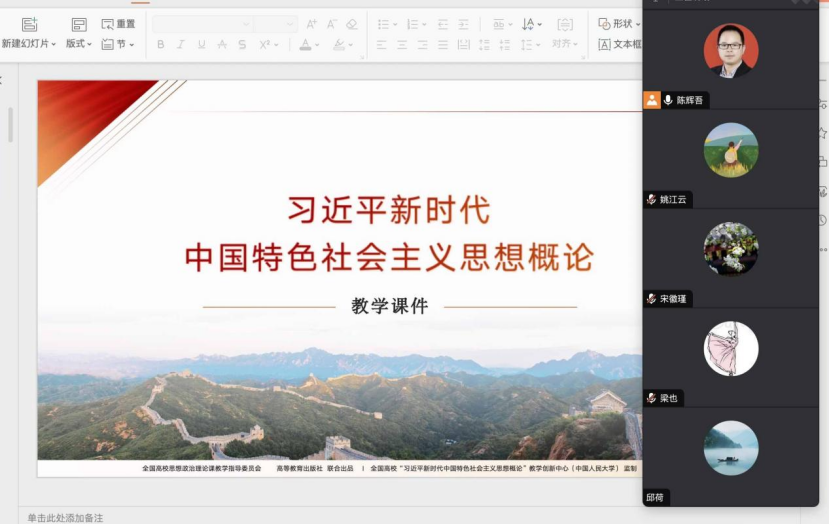Toggle underline formatting
The image size is (830, 524).
coord(201,45)
